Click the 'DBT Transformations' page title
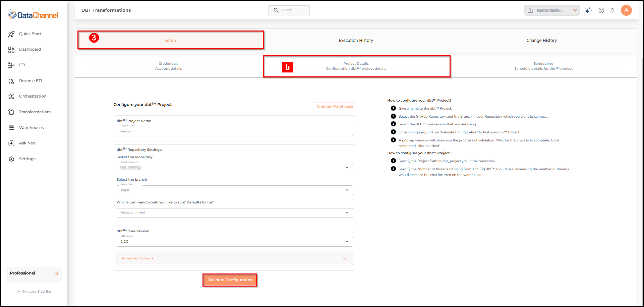644x307 pixels. pos(106,10)
